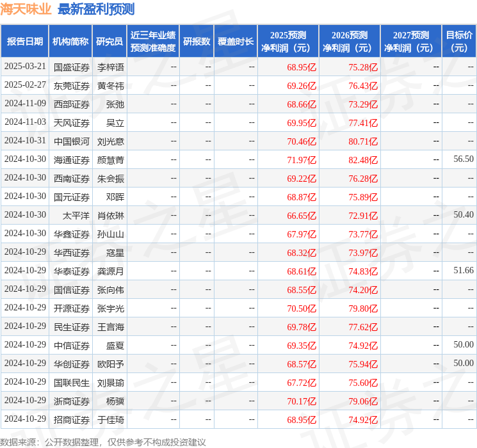Click the 海天味业 title link
This screenshot has height=448, width=477.
pyautogui.click(x=26, y=9)
